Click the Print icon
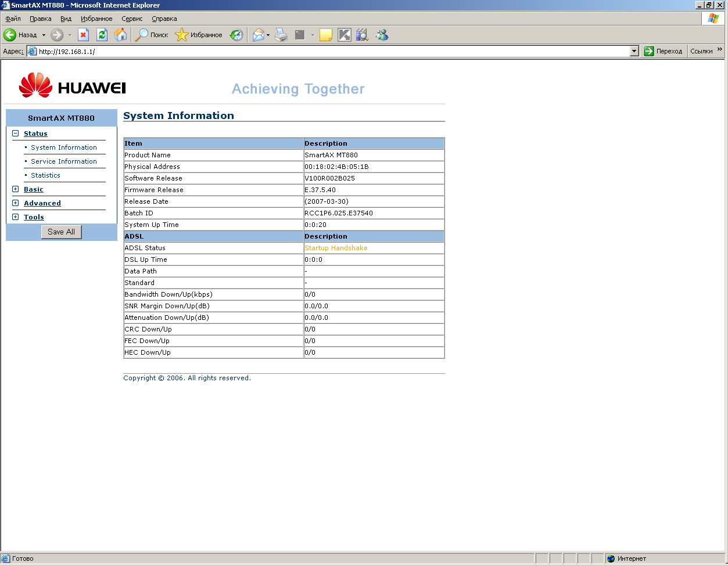 coord(281,35)
